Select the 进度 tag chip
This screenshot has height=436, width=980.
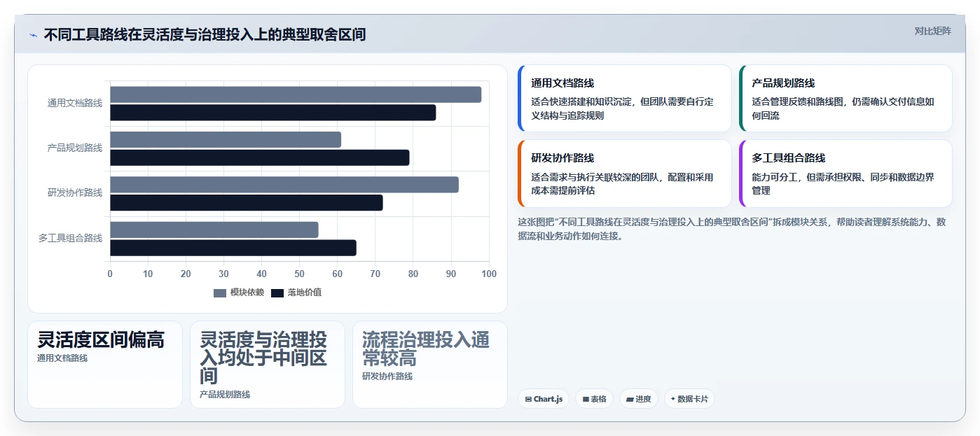pyautogui.click(x=639, y=399)
